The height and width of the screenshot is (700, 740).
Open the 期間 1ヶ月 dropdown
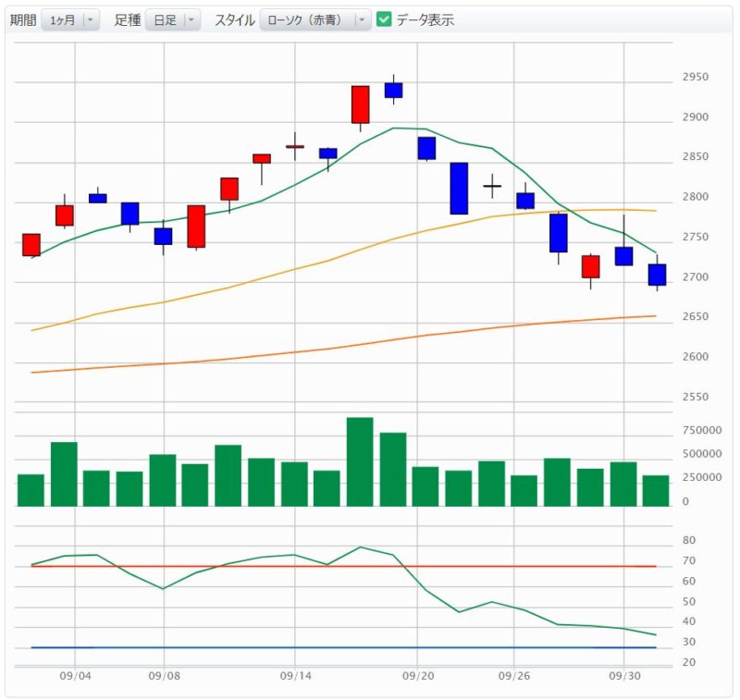[x=70, y=19]
